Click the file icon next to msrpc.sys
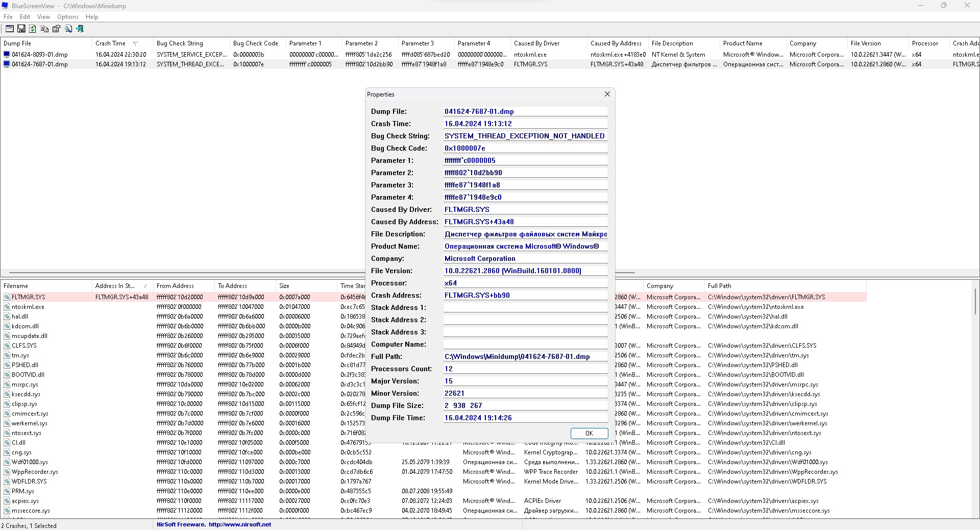This screenshot has height=530, width=980. click(7, 384)
